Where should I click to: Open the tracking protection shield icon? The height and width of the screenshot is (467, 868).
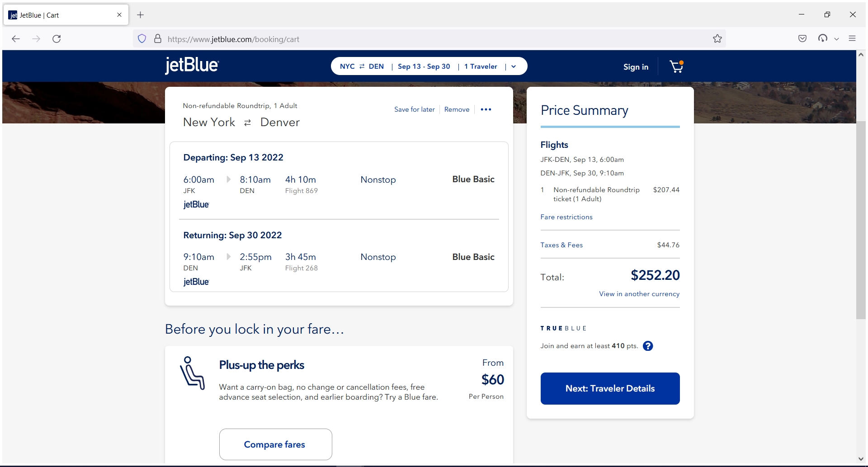[x=142, y=39]
